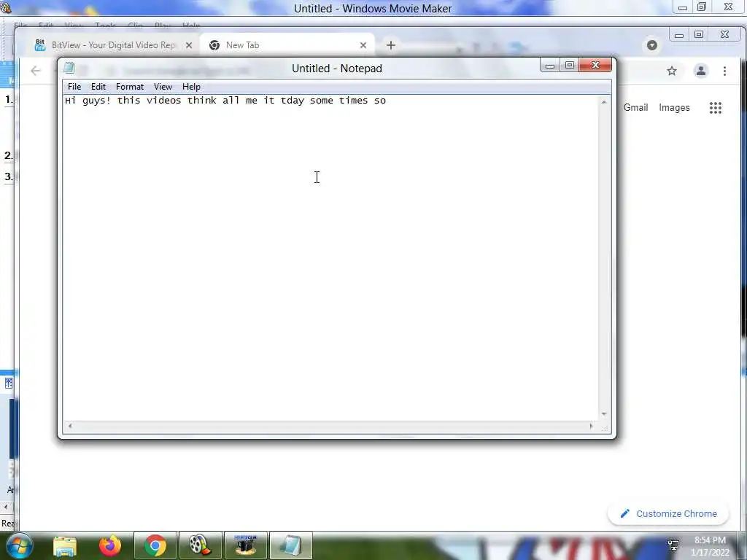Viewport: 747px width, 560px height.
Task: Open the Format menu in Notepad
Action: tap(130, 87)
